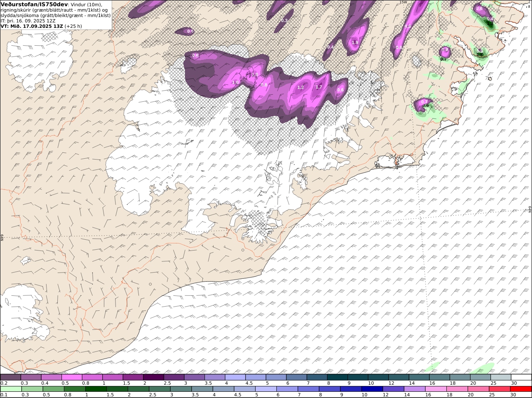Select the 0.1–0.3 pale green swatch, lower legend
The image size is (532, 398).
(x=11, y=389)
